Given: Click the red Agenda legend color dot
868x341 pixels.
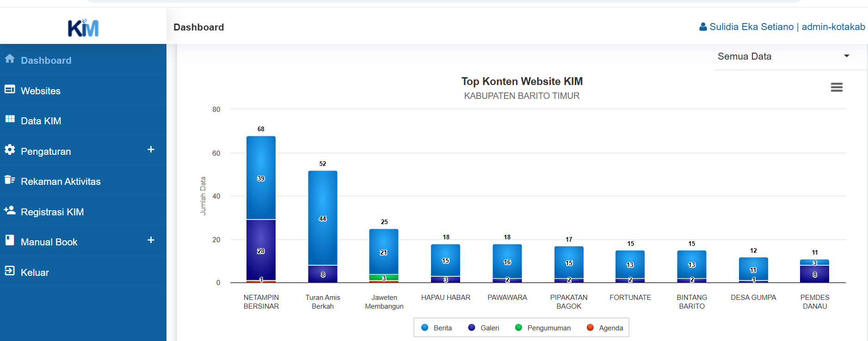Looking at the screenshot, I should (590, 328).
